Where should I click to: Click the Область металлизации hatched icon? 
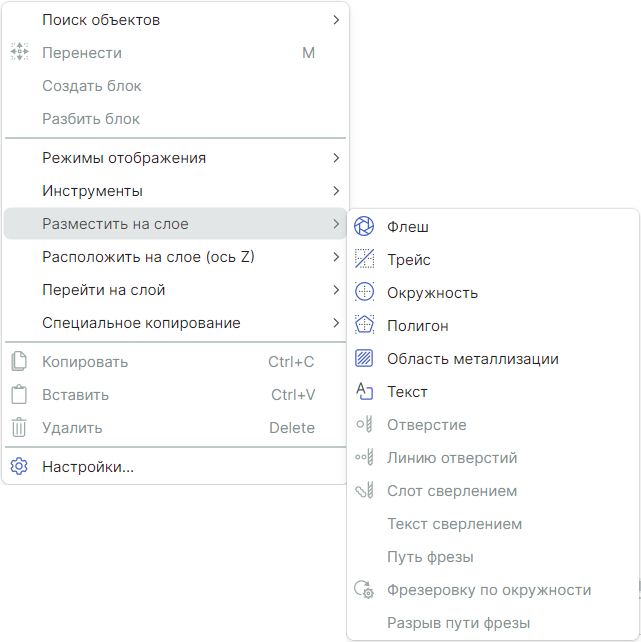coord(365,359)
